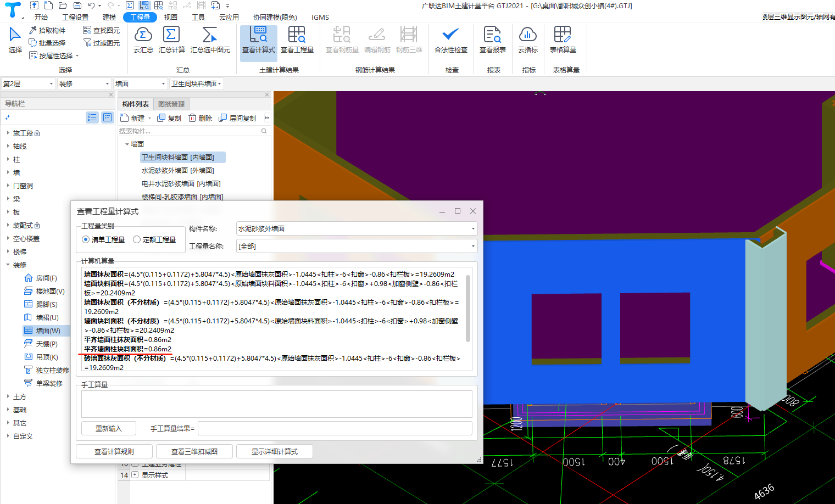Select the 定额工程量 radio button
This screenshot has height=504, width=835.
(x=137, y=240)
